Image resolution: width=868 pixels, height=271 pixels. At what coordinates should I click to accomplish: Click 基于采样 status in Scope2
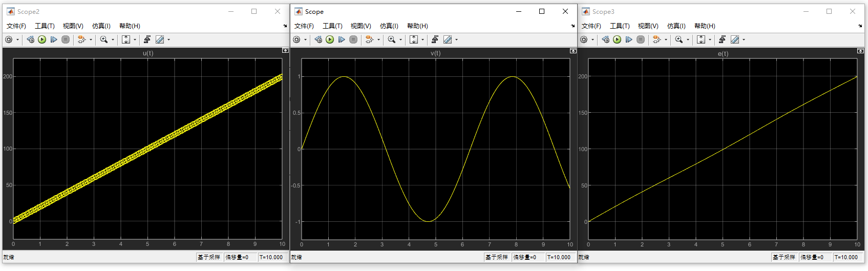pos(209,257)
